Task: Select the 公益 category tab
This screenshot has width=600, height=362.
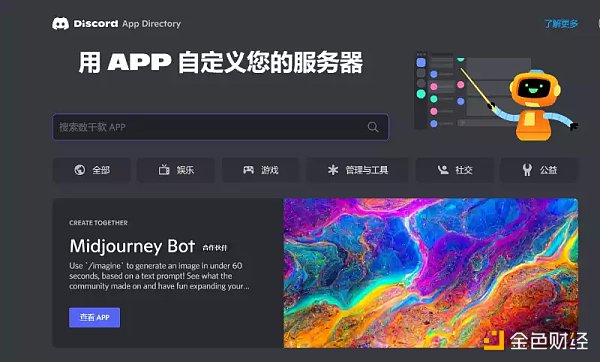Action: (539, 170)
